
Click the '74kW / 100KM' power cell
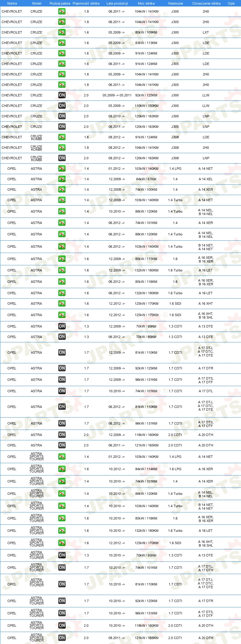pyautogui.click(x=146, y=190)
